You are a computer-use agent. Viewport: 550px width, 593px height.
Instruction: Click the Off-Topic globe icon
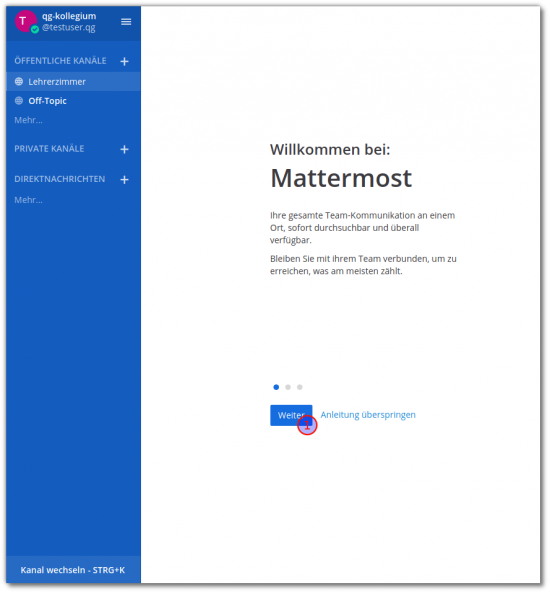[19, 101]
